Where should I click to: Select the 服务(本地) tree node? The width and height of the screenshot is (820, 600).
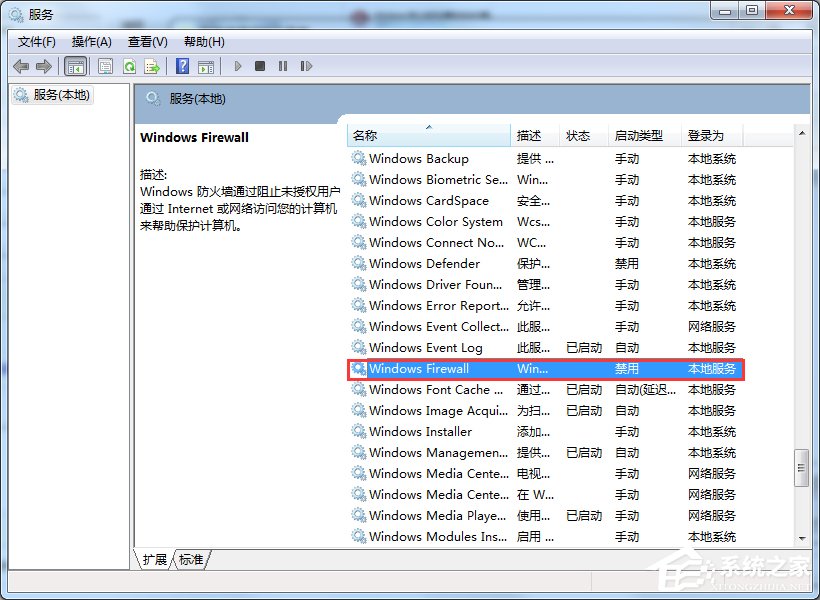[62, 97]
